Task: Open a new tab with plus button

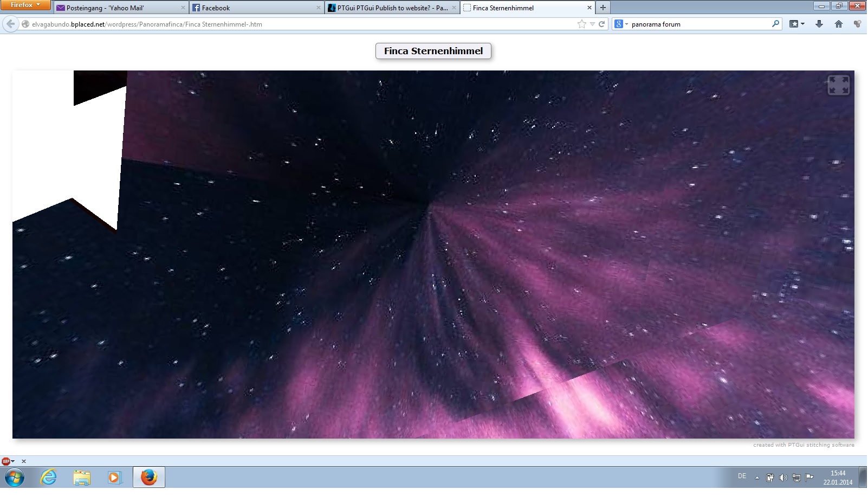Action: tap(603, 8)
